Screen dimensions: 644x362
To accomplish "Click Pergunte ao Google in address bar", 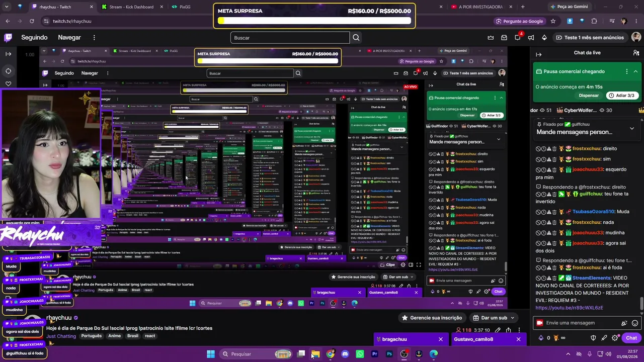I will 520,21.
